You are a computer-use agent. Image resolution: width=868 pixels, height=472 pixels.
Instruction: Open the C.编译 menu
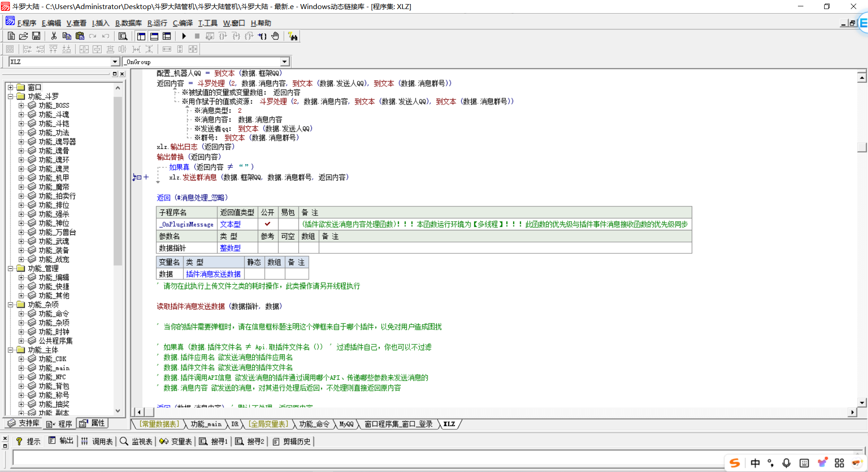coord(183,23)
